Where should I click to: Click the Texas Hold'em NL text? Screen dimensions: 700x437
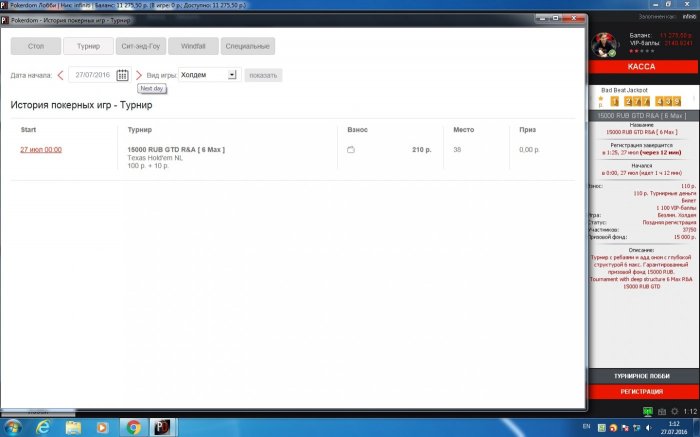tap(155, 158)
